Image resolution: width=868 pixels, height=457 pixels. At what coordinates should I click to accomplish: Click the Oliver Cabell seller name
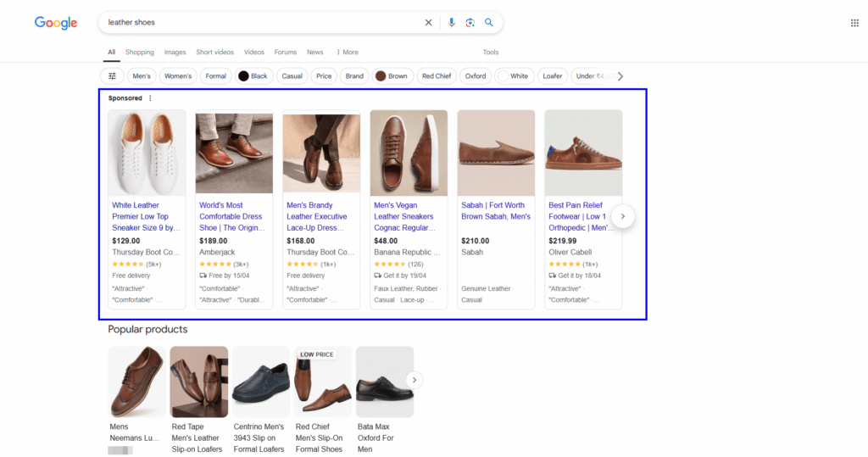click(x=570, y=252)
